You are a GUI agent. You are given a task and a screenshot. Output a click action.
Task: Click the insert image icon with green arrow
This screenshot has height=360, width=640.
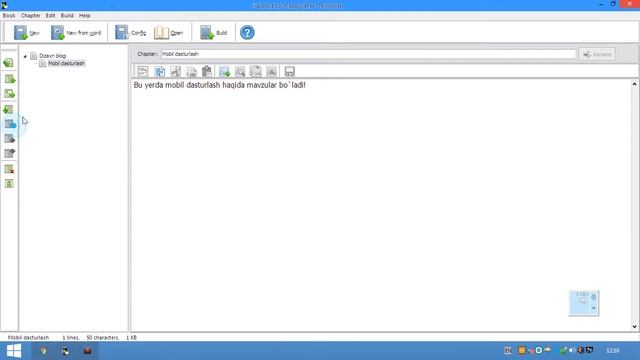tap(224, 71)
